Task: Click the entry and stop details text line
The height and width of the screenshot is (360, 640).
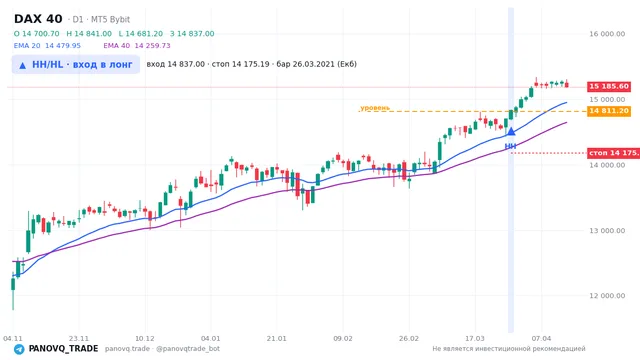Action: coord(251,64)
